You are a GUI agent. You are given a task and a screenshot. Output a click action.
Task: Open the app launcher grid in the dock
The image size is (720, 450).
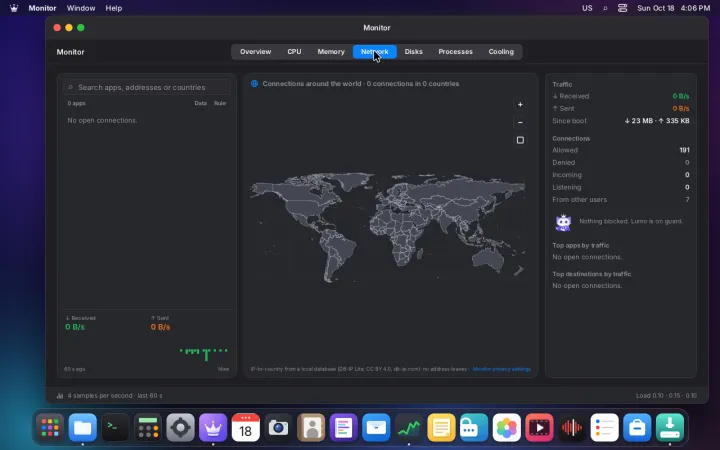click(50, 428)
